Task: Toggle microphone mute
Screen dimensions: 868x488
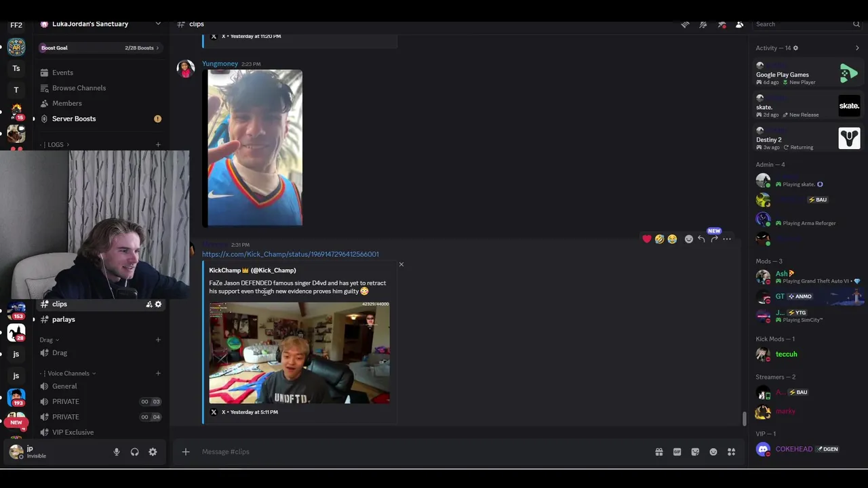Action: click(117, 452)
